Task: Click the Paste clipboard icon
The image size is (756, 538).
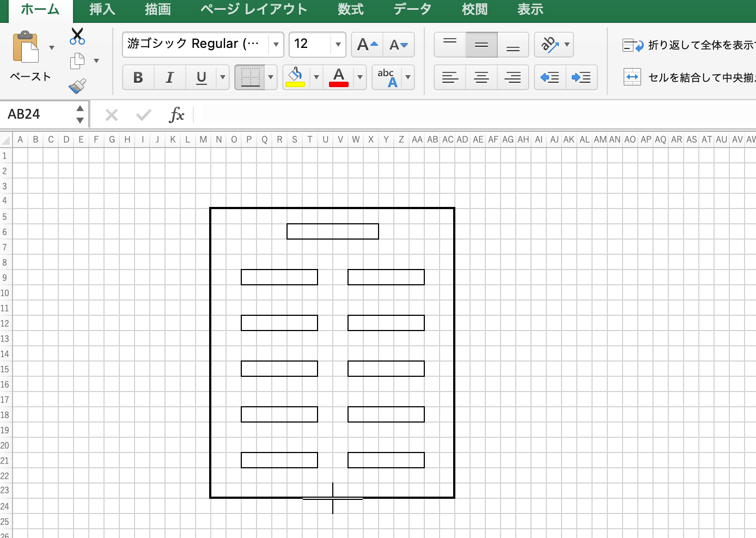Action: (x=26, y=47)
